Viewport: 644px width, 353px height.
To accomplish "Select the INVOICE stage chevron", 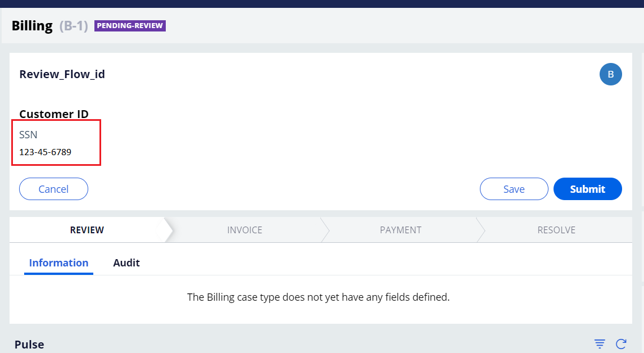I will click(x=244, y=230).
